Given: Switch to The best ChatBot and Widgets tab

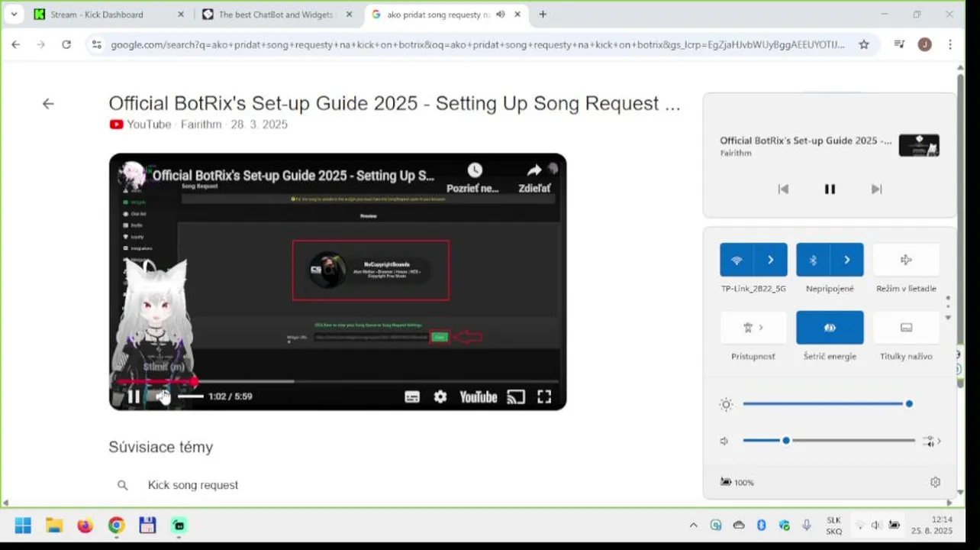Looking at the screenshot, I should (x=276, y=15).
